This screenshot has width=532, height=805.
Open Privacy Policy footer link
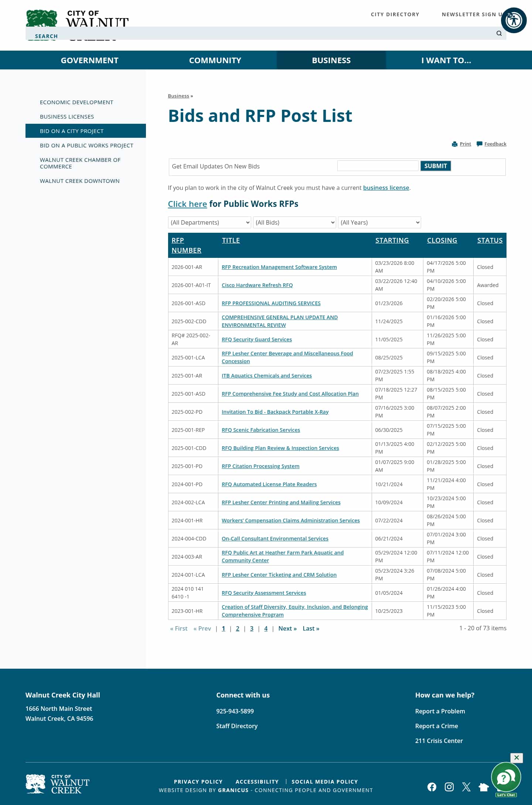point(198,782)
